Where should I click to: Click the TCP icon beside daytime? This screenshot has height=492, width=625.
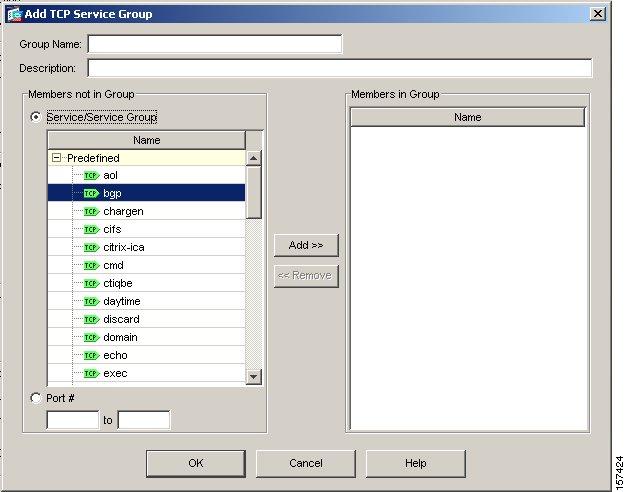(x=92, y=301)
